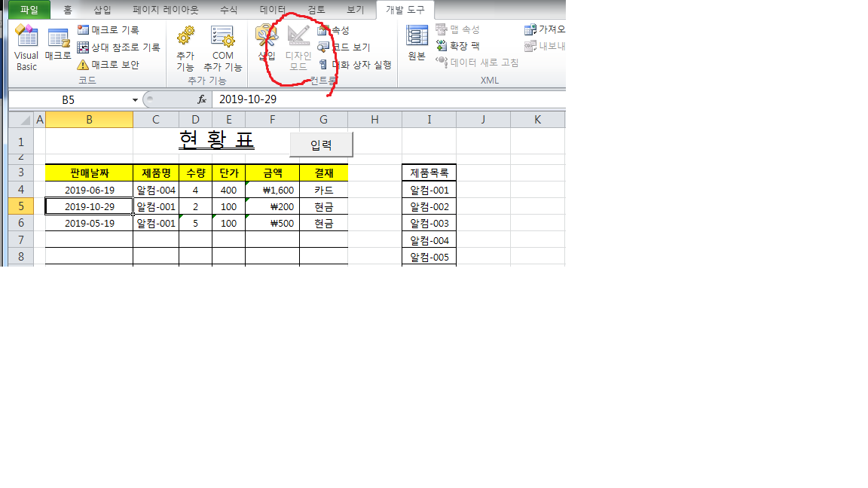Open 매크로 보안 (Macro Security) settings

(108, 65)
